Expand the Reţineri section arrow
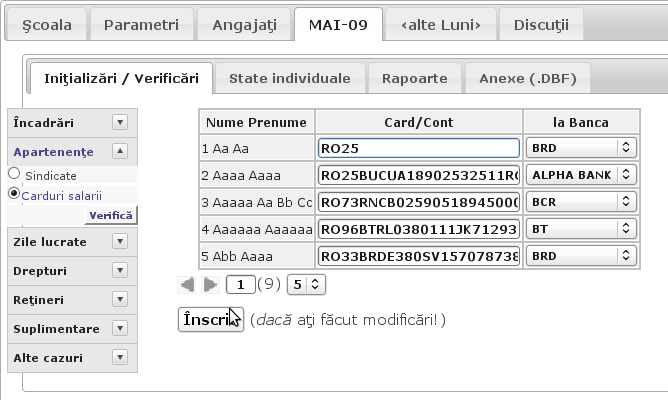668x400 pixels. (120, 299)
